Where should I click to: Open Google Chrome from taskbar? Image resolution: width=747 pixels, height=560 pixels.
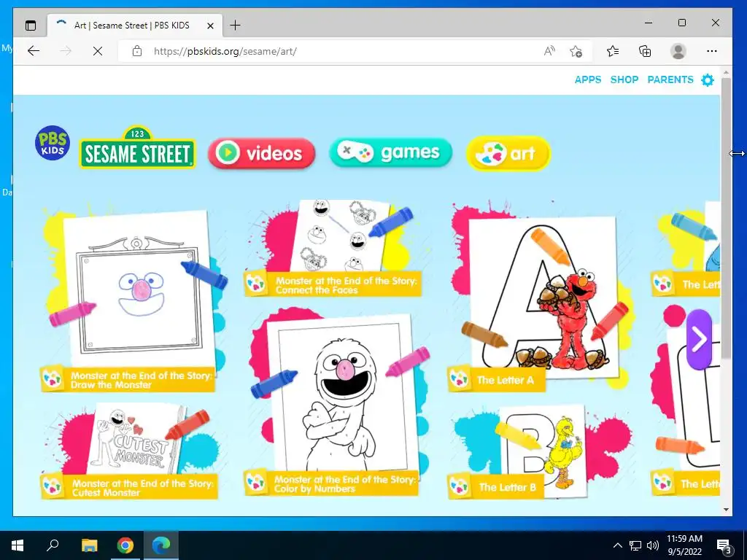pos(125,545)
